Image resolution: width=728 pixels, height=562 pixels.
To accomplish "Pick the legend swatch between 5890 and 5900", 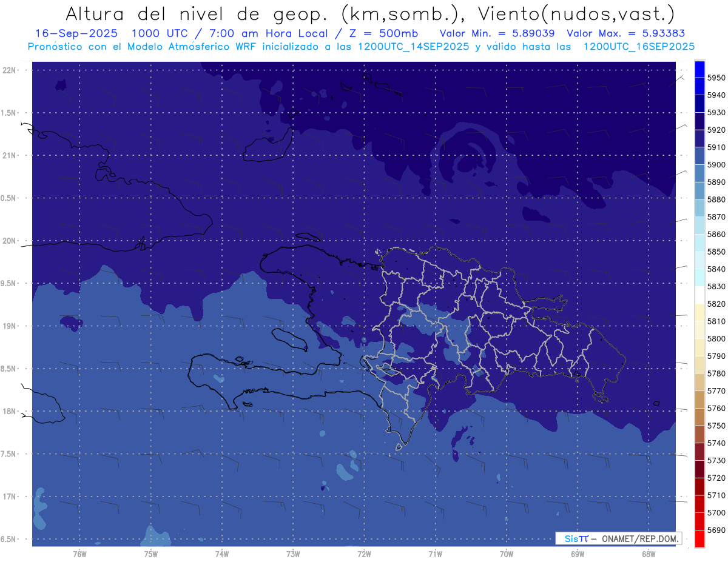I will (x=699, y=173).
